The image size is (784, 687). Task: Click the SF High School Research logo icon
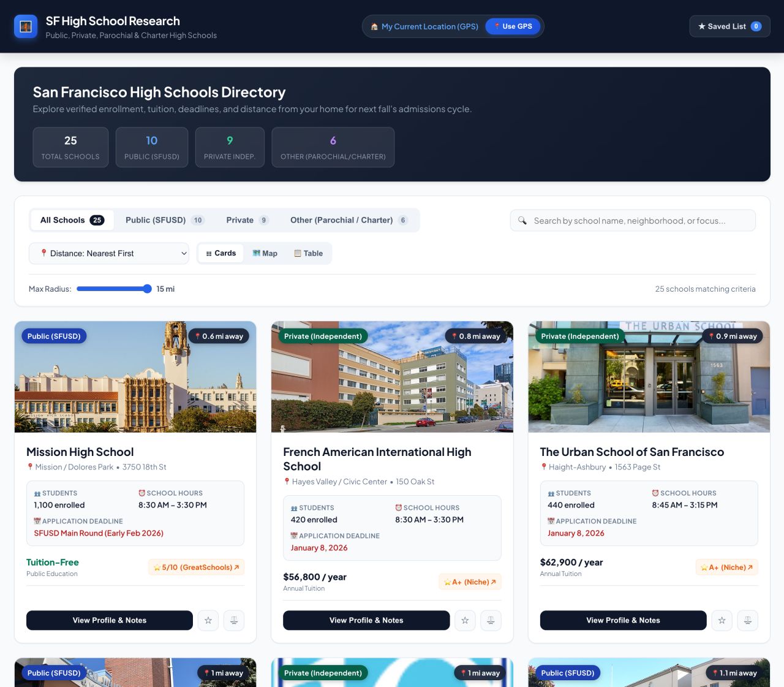tap(26, 26)
